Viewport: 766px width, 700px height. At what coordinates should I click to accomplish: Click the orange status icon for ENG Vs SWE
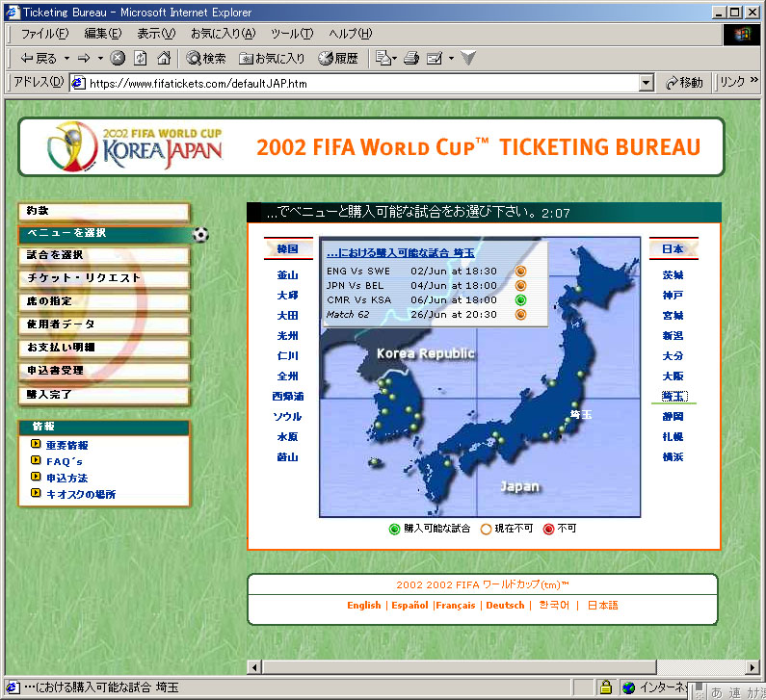tap(520, 271)
